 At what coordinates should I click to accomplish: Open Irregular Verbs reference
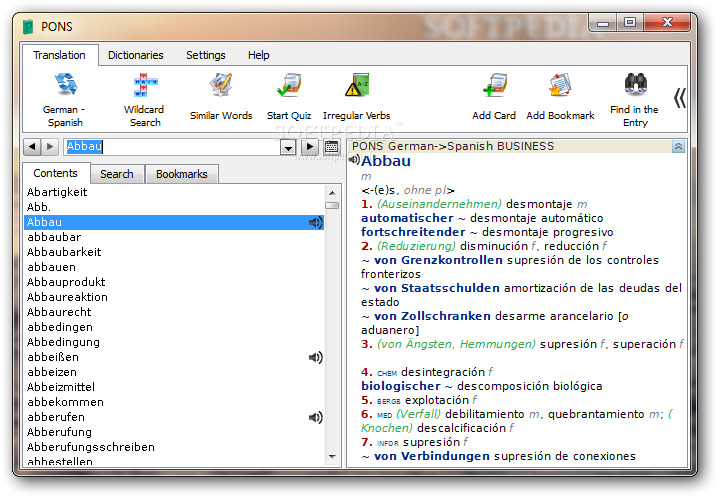tap(357, 97)
